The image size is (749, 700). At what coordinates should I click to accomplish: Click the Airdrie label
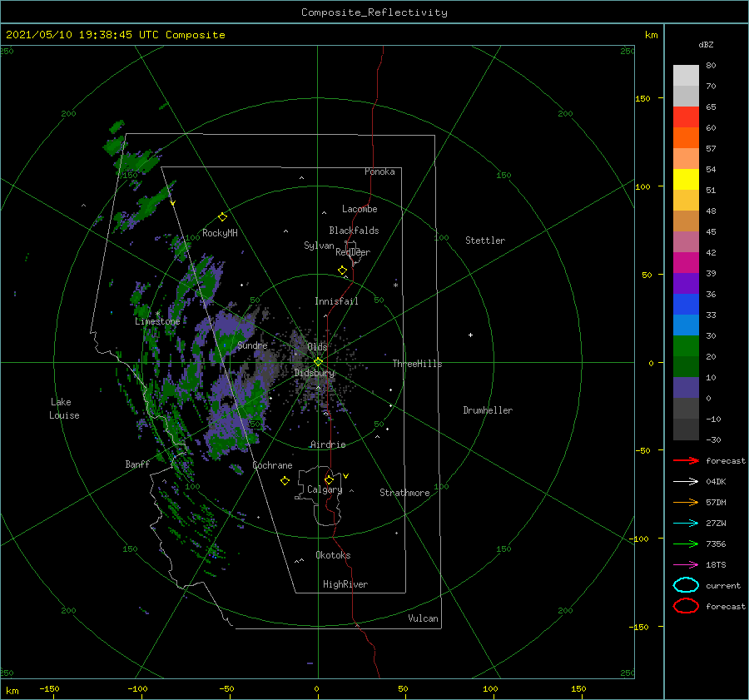(328, 444)
